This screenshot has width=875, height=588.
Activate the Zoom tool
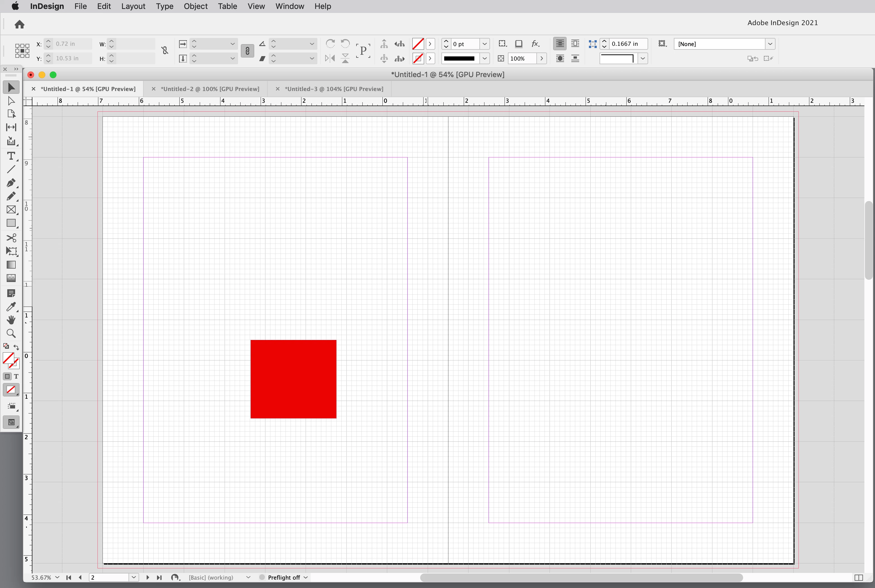(11, 333)
